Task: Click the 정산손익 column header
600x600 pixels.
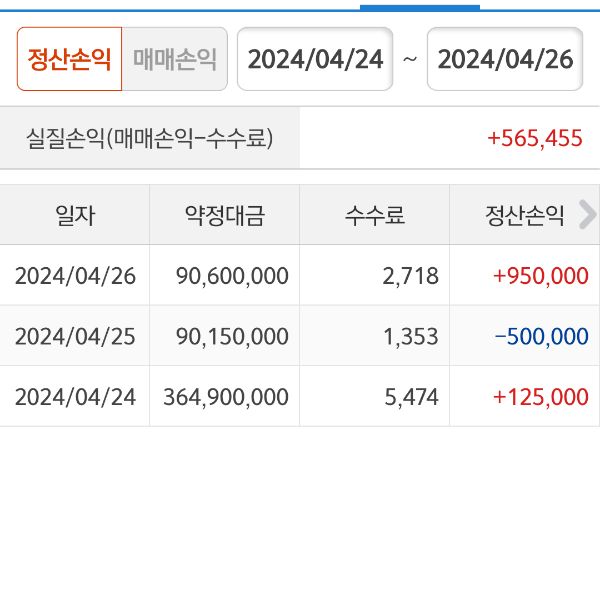Action: tap(525, 215)
